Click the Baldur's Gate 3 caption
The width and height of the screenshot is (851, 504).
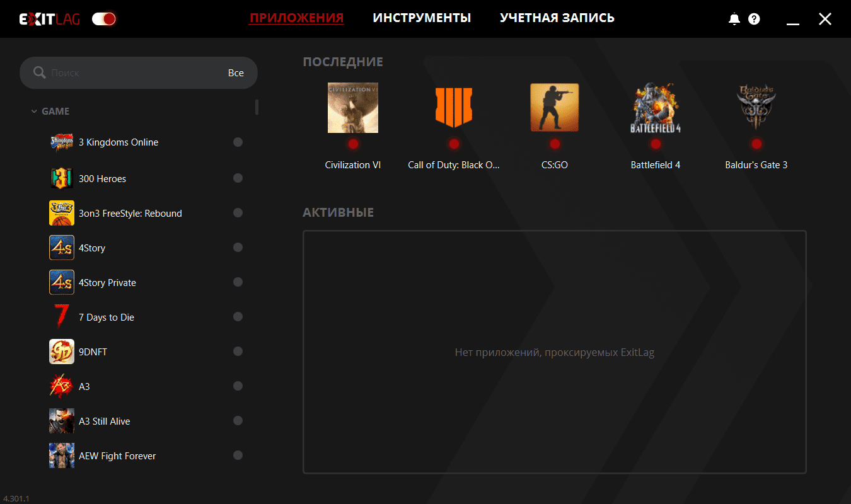click(x=756, y=165)
